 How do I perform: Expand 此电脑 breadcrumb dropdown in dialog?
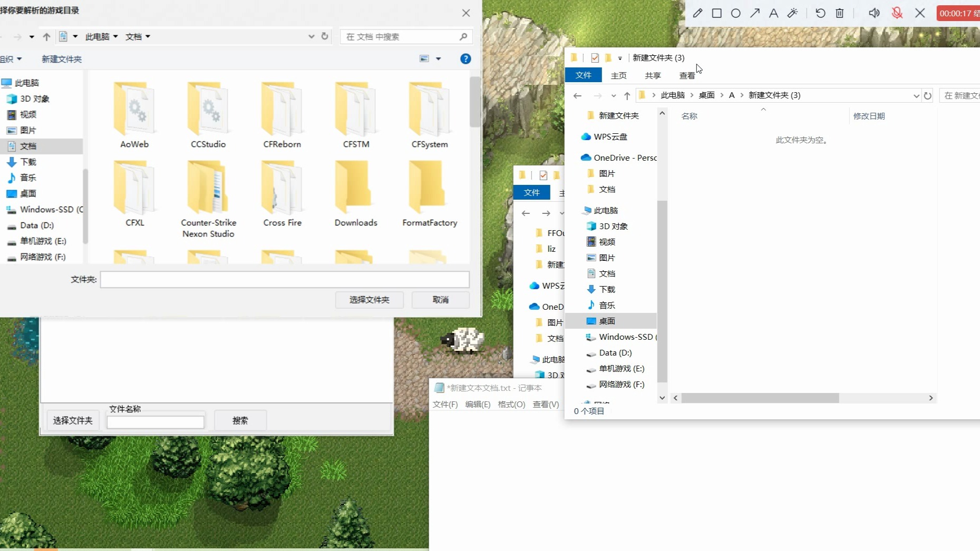[x=115, y=36]
